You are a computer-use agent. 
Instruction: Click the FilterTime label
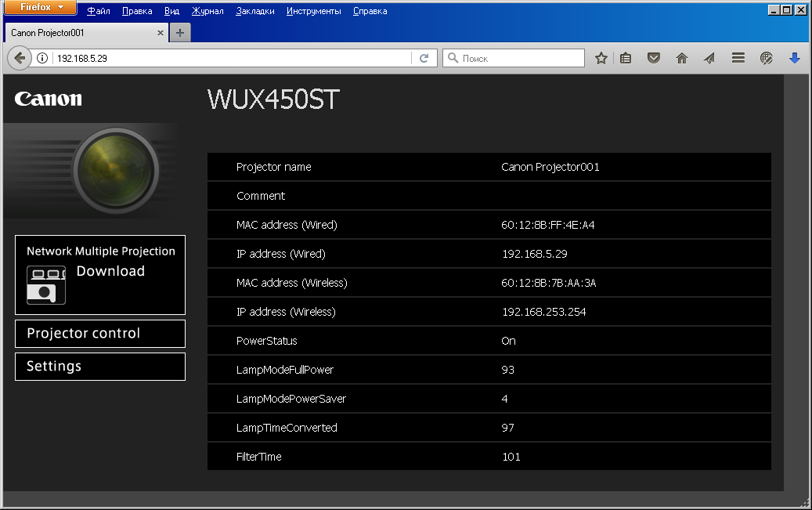click(x=259, y=458)
